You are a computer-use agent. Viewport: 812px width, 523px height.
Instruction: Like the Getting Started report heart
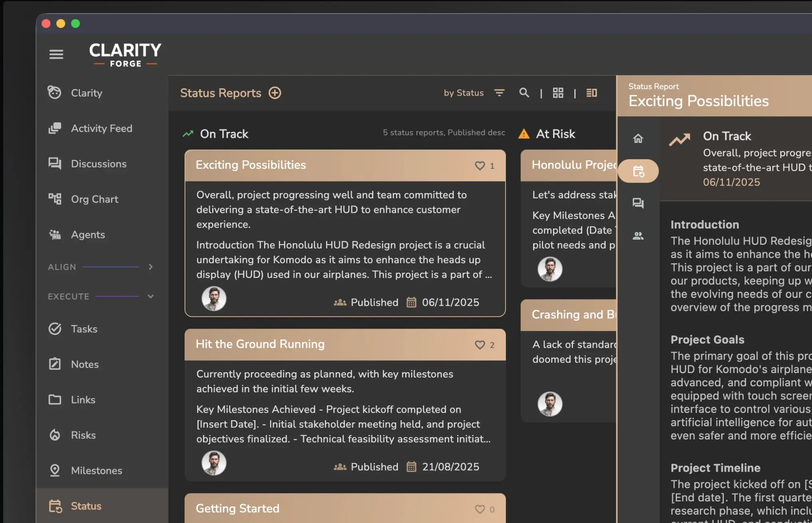click(x=480, y=509)
